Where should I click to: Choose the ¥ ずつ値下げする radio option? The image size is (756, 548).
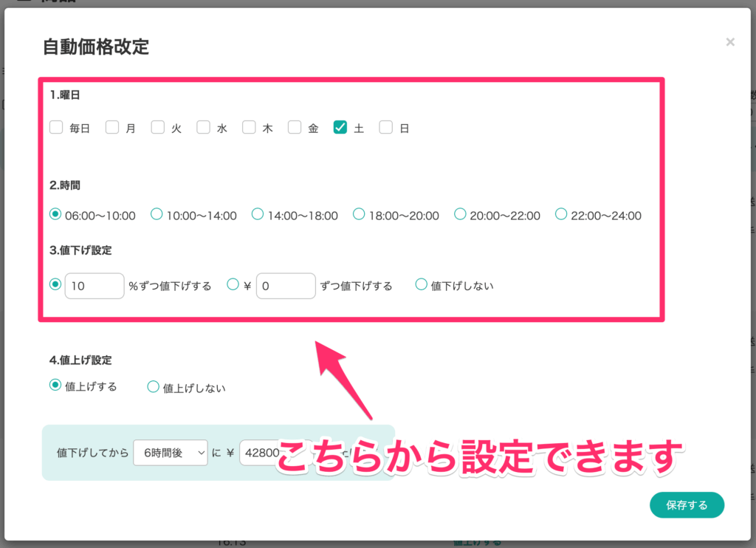pyautogui.click(x=233, y=284)
